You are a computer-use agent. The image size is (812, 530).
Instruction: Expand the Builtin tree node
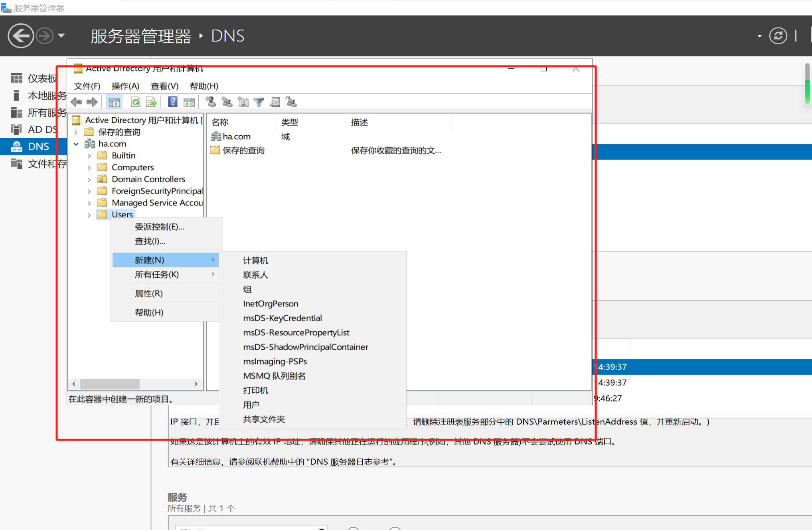pyautogui.click(x=89, y=156)
